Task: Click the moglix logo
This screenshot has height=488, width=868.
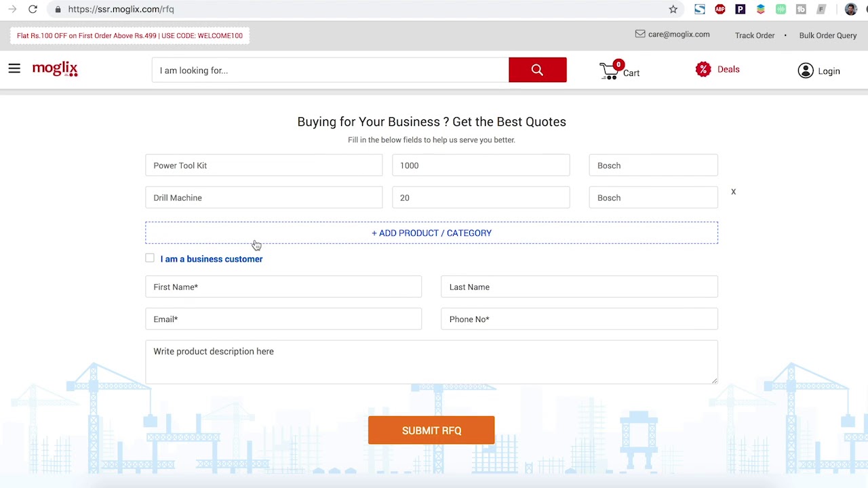Action: (x=55, y=68)
